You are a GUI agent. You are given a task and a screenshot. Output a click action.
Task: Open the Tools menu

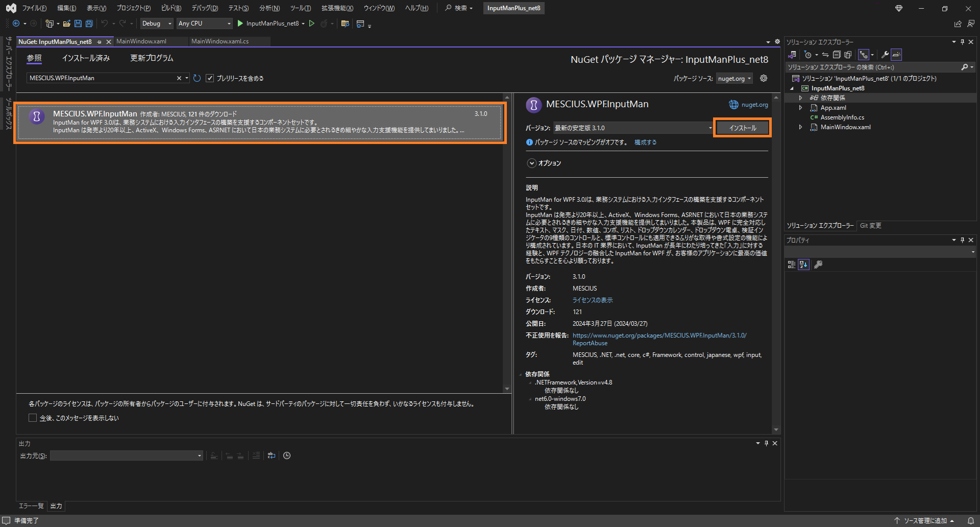coord(300,8)
